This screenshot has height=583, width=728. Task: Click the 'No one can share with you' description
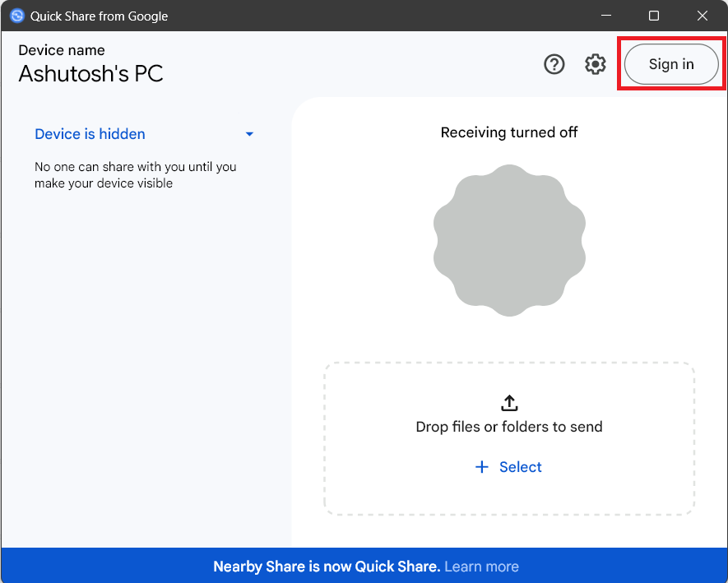136,175
